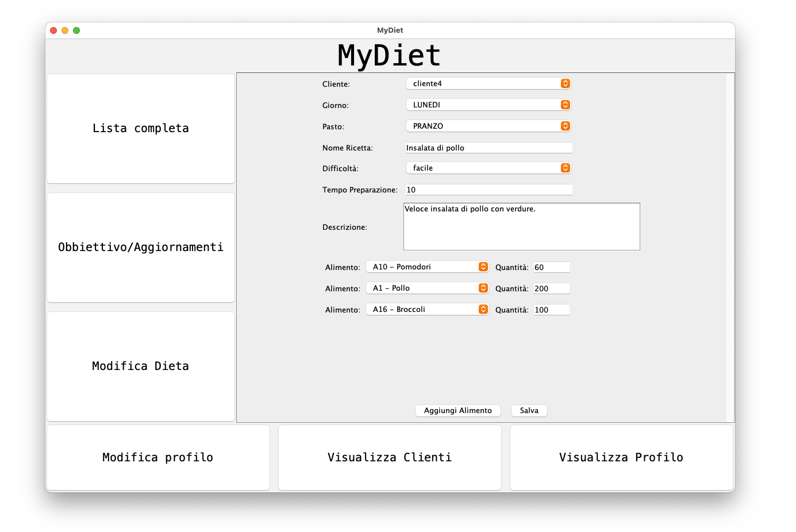Image resolution: width=796 pixels, height=532 pixels.
Task: Expand the A1 – Pollo alimento dropdown
Action: click(x=427, y=288)
